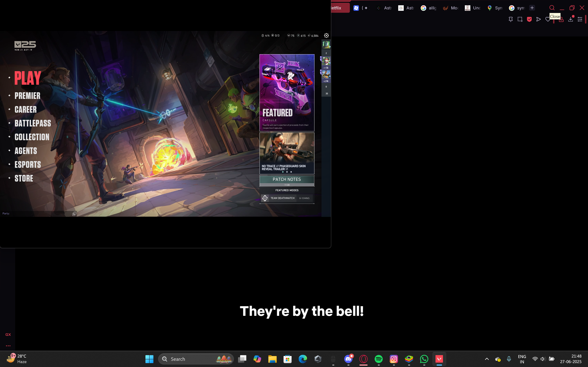Click the party voice icon near Party label
This screenshot has height=367, width=588.
(x=74, y=214)
